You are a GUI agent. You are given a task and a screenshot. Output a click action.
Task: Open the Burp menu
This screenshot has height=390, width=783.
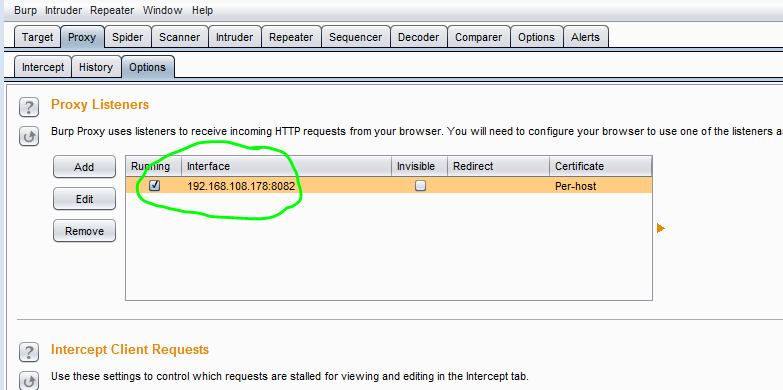[x=25, y=10]
